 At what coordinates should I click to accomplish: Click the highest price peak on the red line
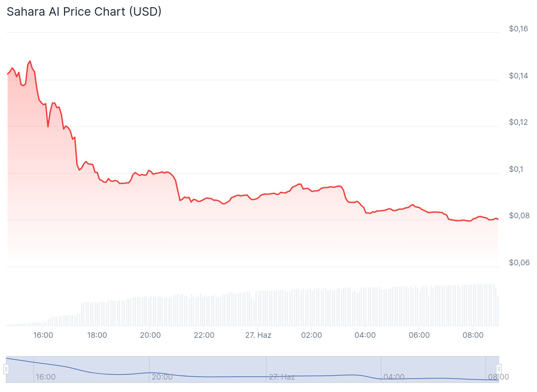click(x=30, y=61)
